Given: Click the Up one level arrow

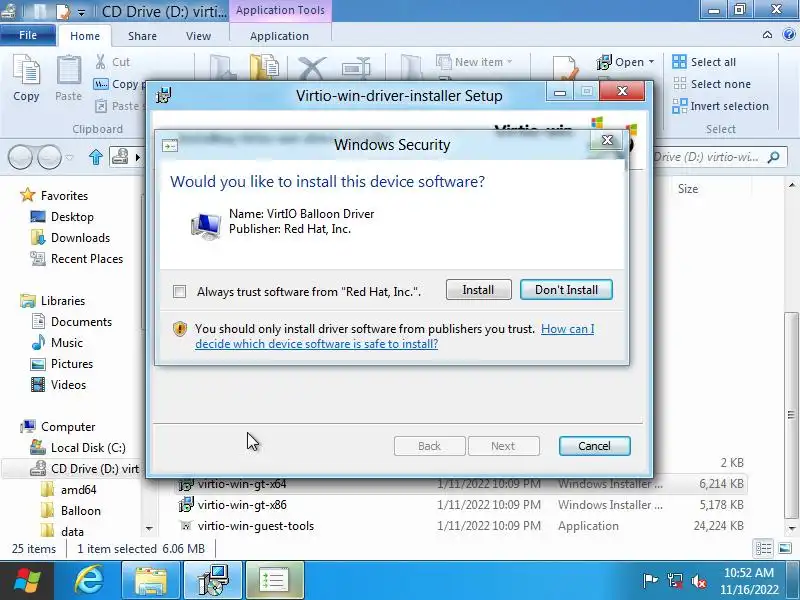Looking at the screenshot, I should (96, 157).
